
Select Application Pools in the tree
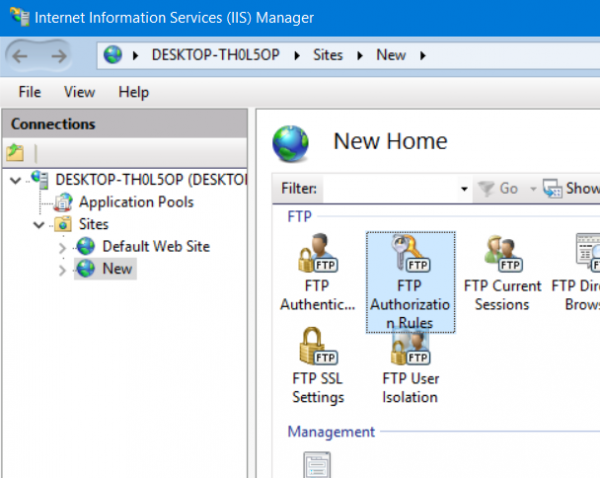pyautogui.click(x=136, y=202)
